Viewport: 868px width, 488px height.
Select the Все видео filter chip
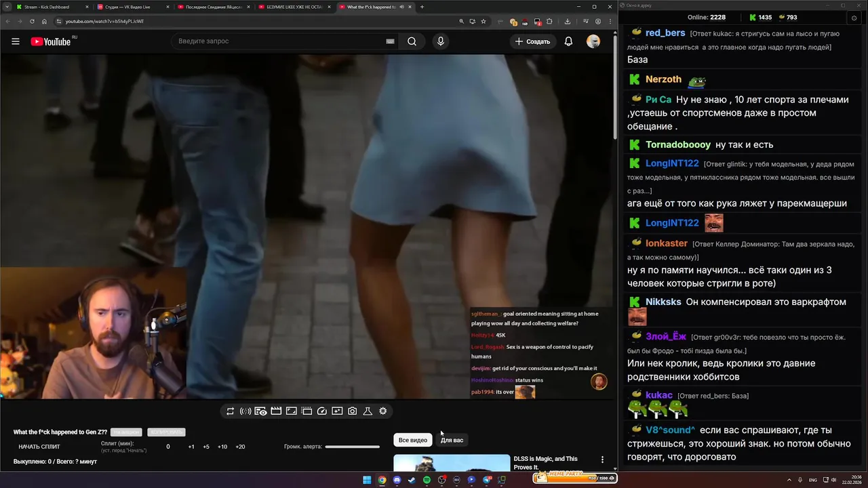pyautogui.click(x=413, y=440)
